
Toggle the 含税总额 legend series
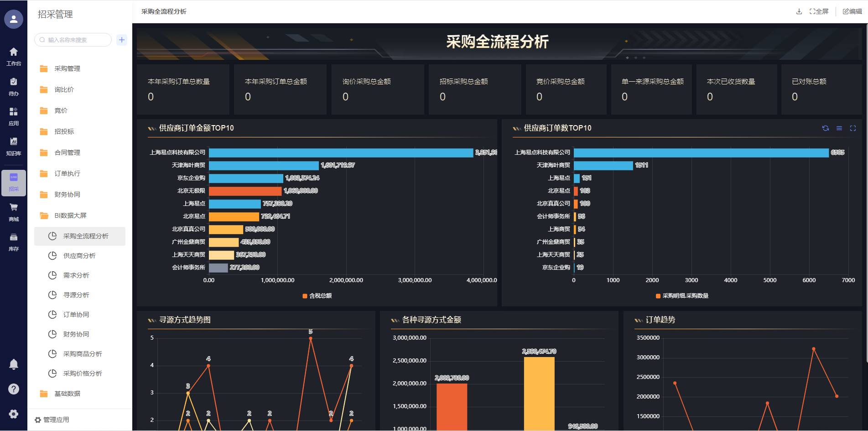(x=317, y=296)
